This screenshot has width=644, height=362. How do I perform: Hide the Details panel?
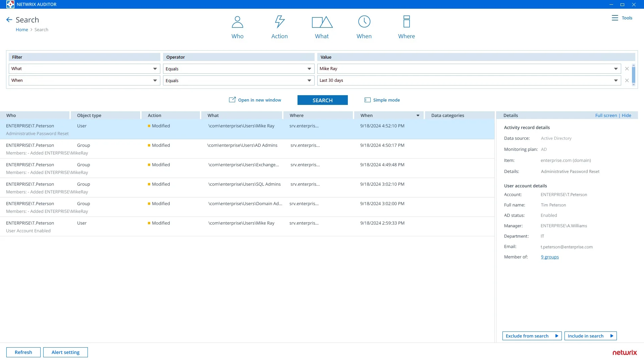pos(627,115)
